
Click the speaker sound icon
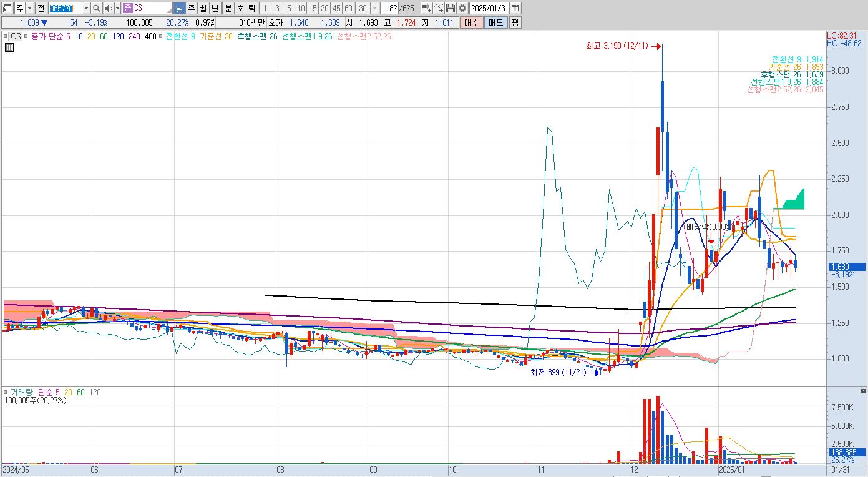click(108, 8)
